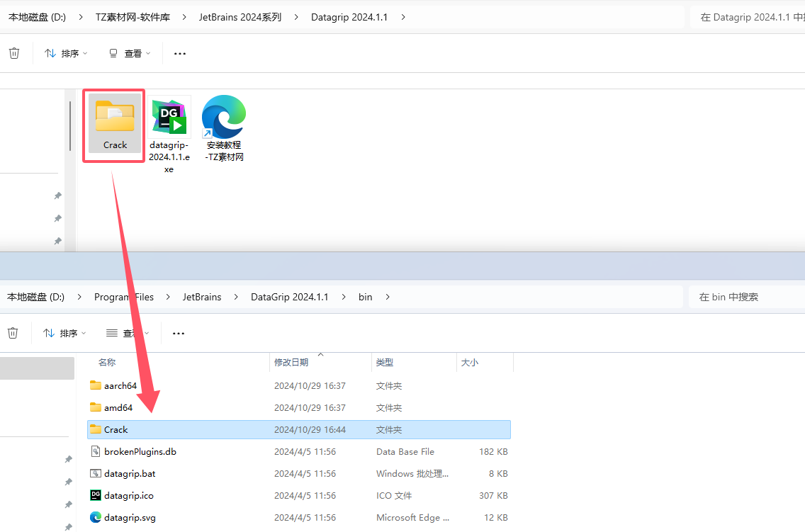Click datagrip.bat file icon
Screen dimensions: 805x532
point(96,473)
